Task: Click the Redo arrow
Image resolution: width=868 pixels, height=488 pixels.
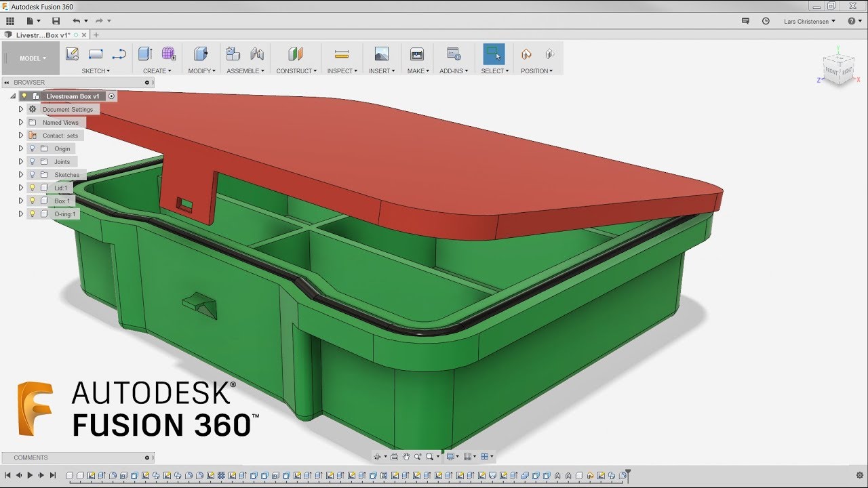Action: pyautogui.click(x=99, y=21)
